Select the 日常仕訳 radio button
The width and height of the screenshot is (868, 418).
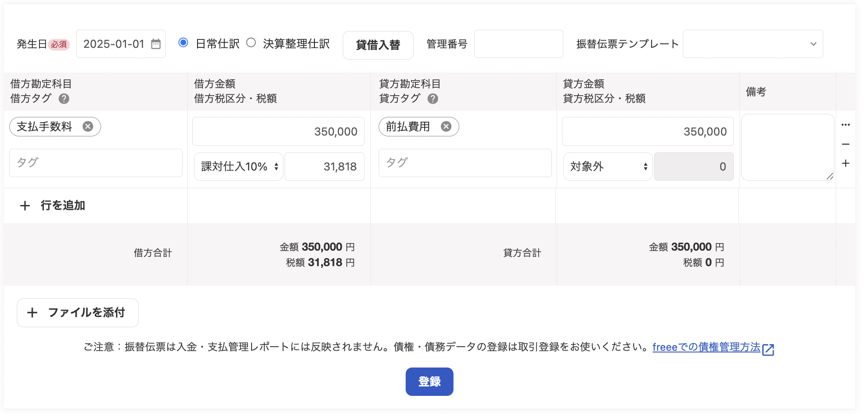[x=183, y=43]
